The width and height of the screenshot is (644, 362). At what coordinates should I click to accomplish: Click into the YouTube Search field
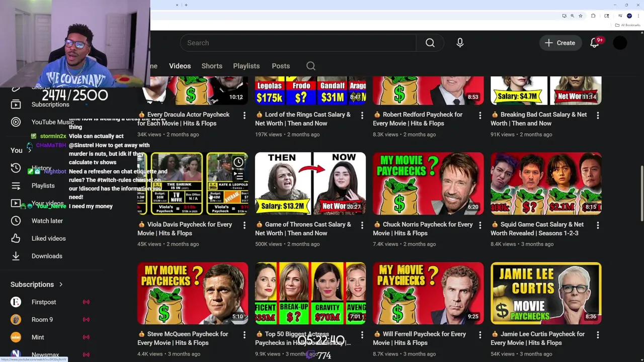[298, 43]
